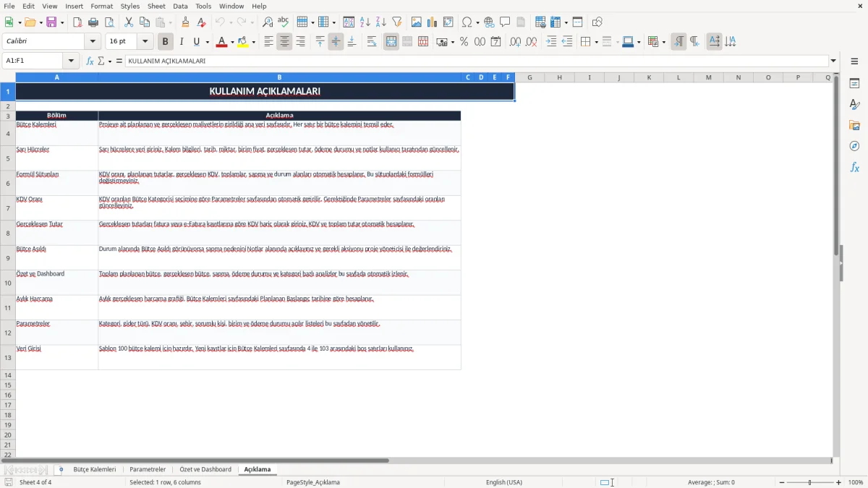Click column header G
The height and width of the screenshot is (488, 868).
529,77
